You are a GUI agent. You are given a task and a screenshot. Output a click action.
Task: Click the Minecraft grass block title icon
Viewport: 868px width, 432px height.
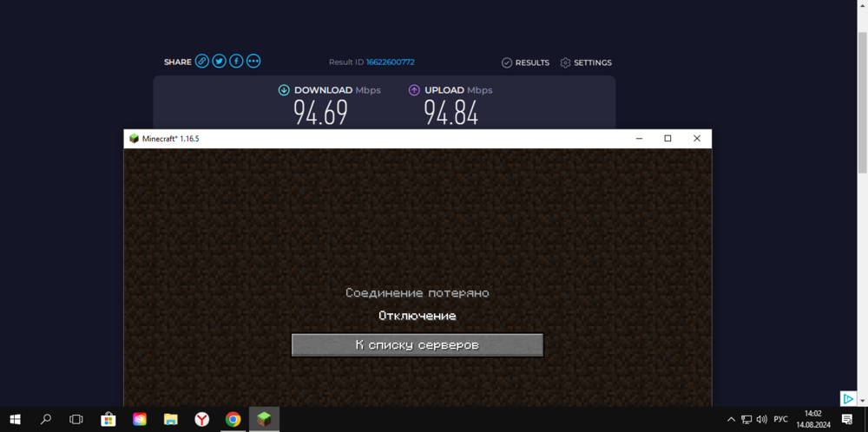pos(134,138)
